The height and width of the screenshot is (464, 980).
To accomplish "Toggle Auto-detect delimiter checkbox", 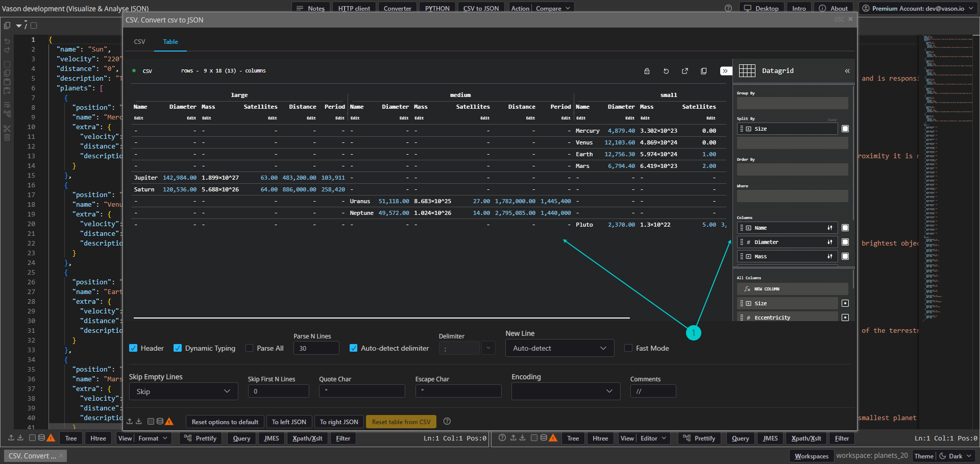I will click(353, 348).
